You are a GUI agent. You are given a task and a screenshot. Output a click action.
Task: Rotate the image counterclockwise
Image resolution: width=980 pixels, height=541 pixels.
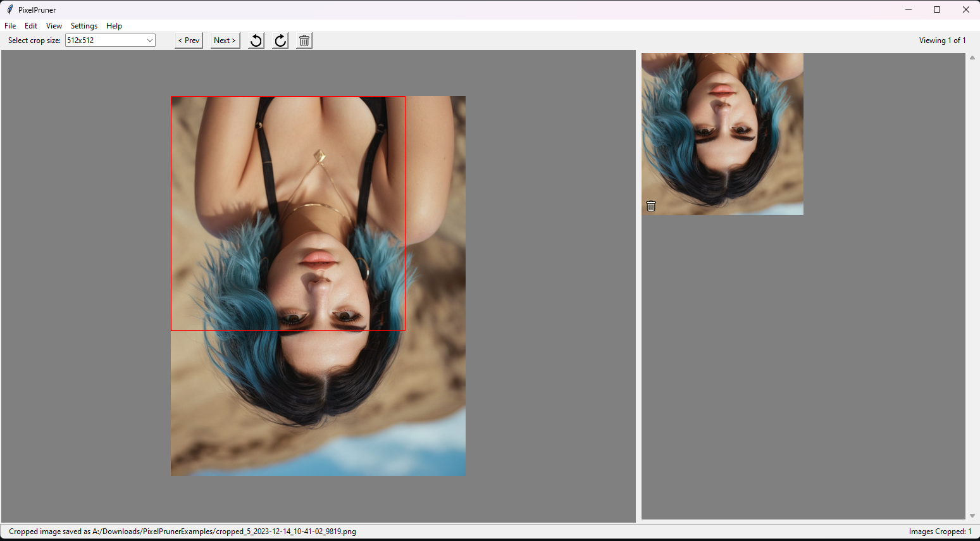[256, 40]
